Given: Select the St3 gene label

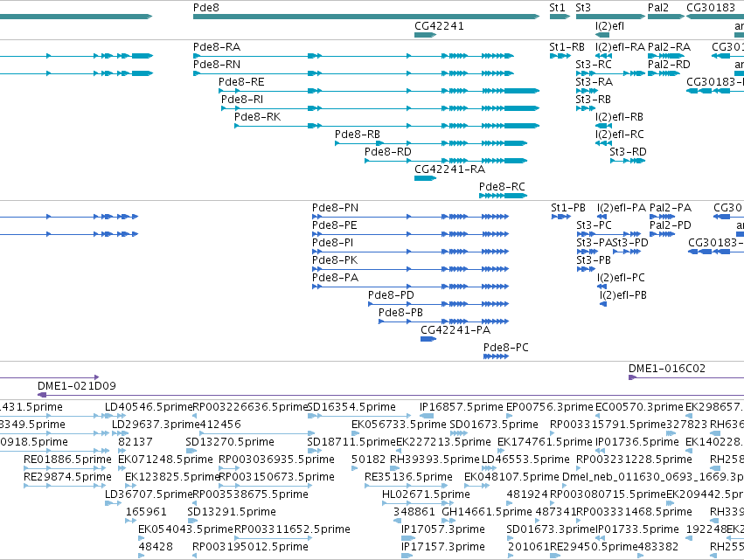Looking at the screenshot, I should click(582, 8).
